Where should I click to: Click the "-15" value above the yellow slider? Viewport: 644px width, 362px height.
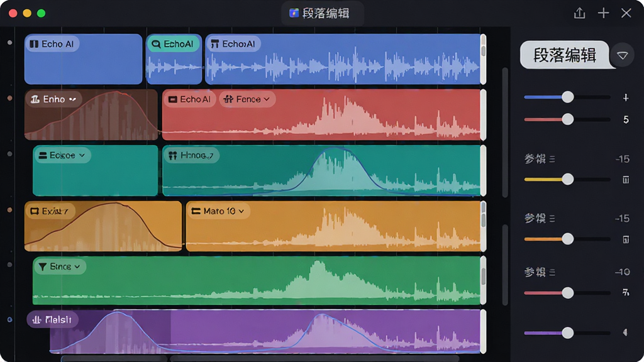pos(623,159)
